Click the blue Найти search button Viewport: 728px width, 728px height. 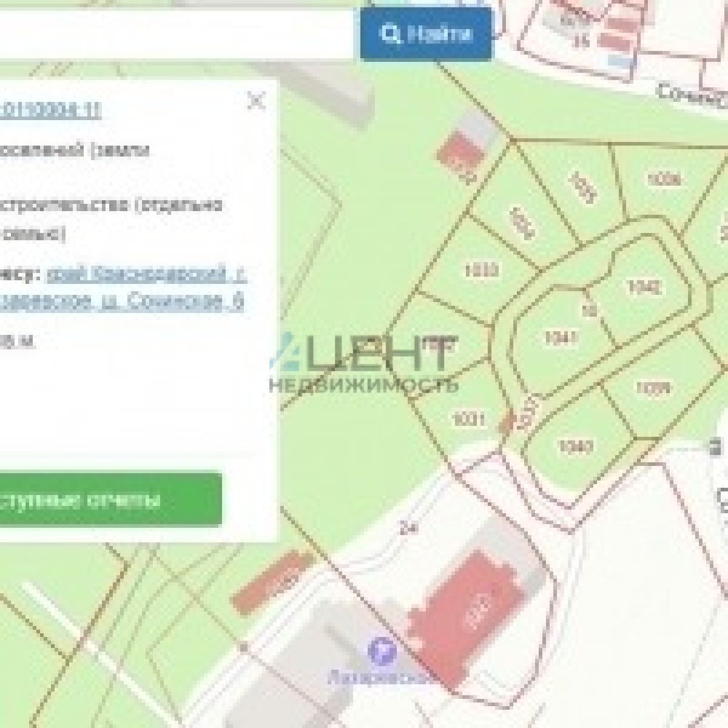426,33
